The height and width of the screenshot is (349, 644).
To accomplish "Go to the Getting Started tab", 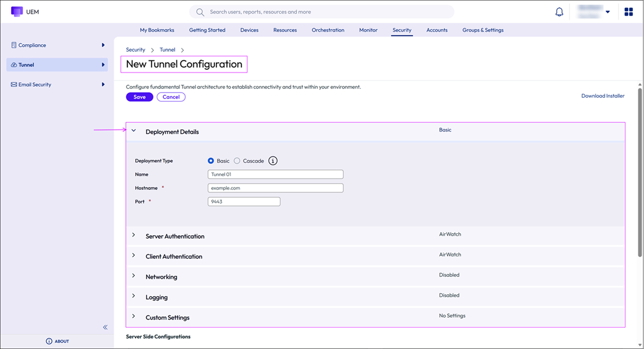I will (207, 30).
